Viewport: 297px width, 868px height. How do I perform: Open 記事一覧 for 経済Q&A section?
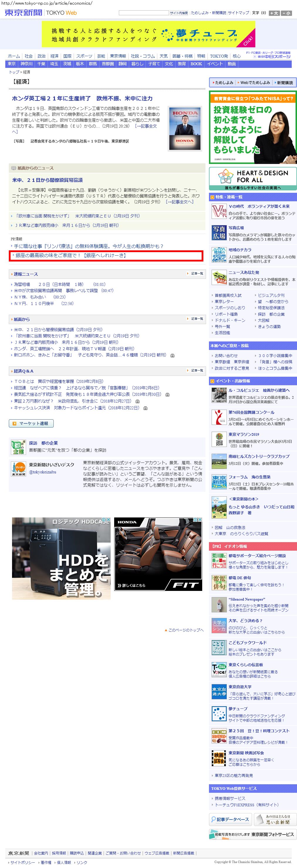[x=197, y=370]
